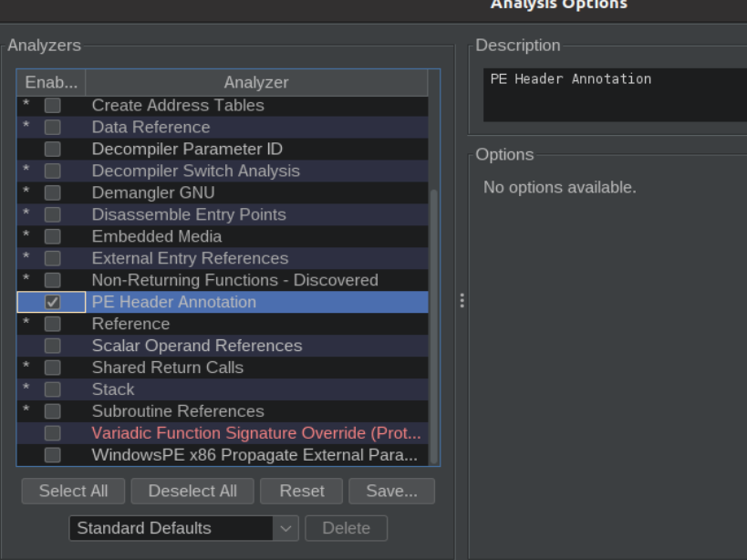Viewport: 747px width, 560px height.
Task: Check the Embedded Media analyzer box
Action: pyautogui.click(x=52, y=236)
